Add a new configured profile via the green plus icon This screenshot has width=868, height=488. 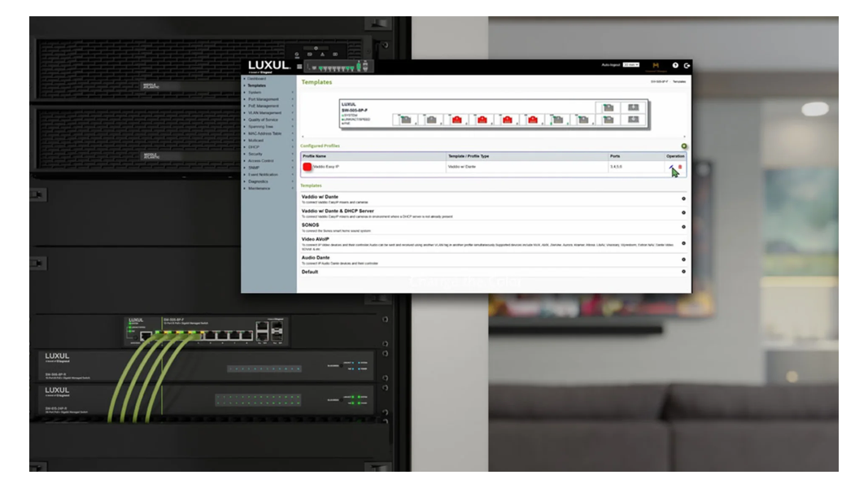[684, 146]
